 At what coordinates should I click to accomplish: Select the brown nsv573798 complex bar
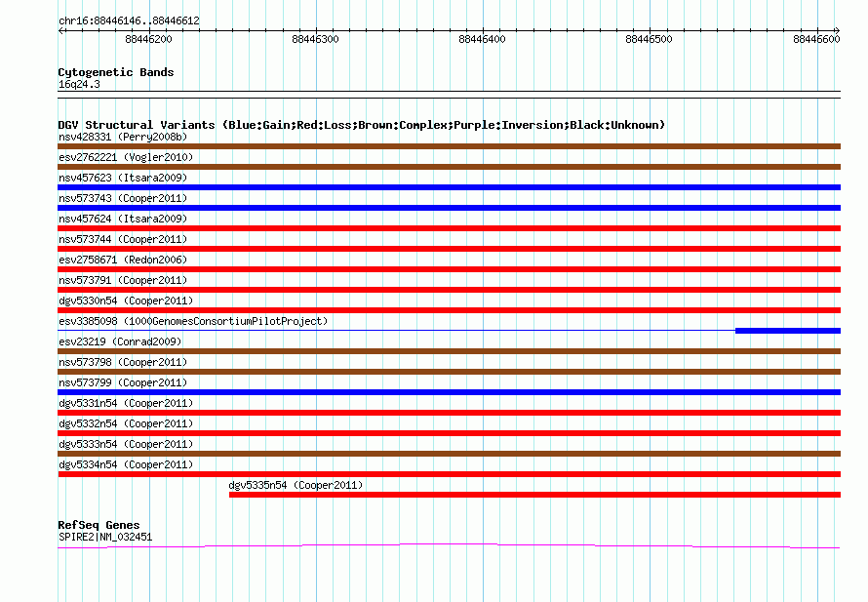point(449,372)
